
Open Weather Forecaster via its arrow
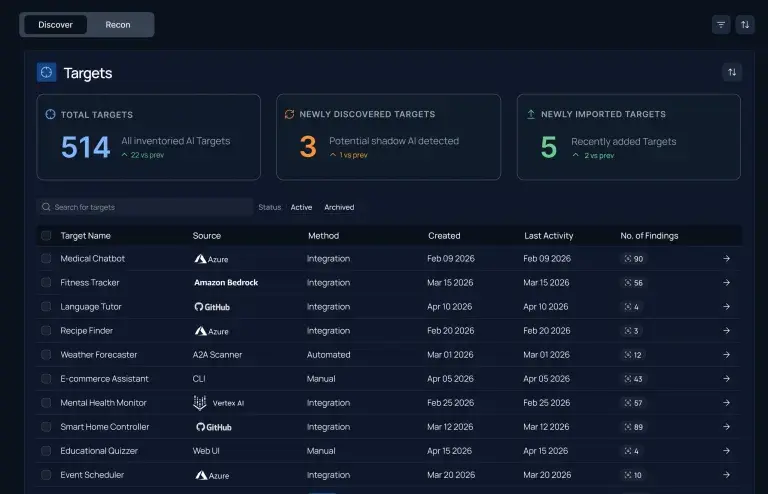(x=726, y=354)
